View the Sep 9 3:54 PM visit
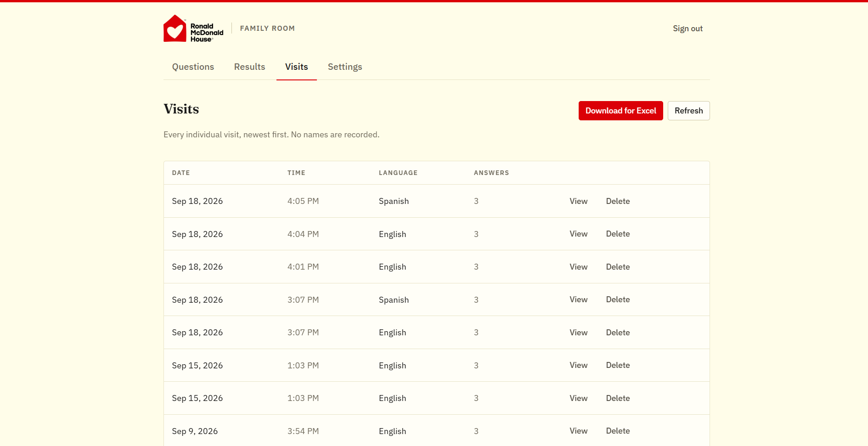Viewport: 868px width, 446px height. click(x=578, y=431)
